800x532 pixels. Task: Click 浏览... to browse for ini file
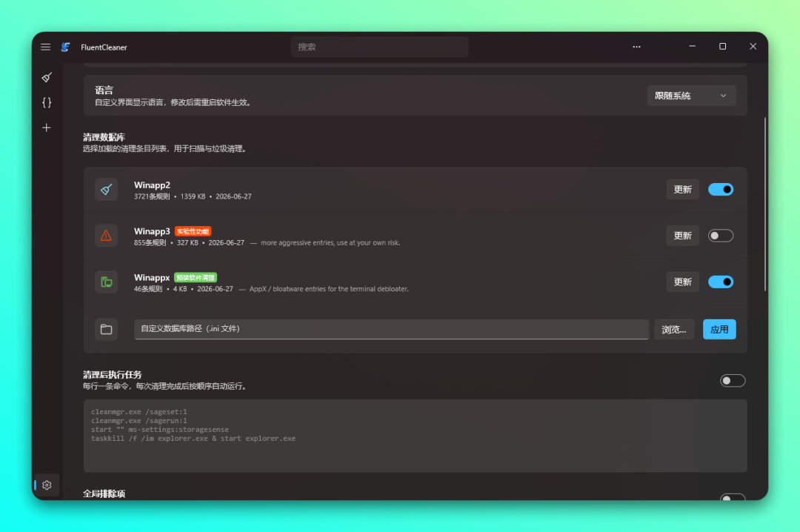pos(674,329)
